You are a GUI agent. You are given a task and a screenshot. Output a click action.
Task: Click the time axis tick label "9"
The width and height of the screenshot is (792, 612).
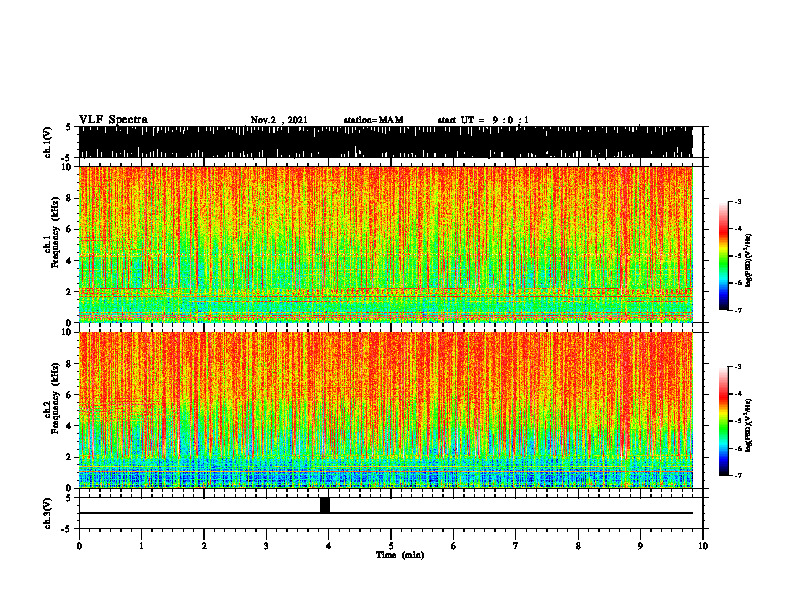(x=640, y=546)
